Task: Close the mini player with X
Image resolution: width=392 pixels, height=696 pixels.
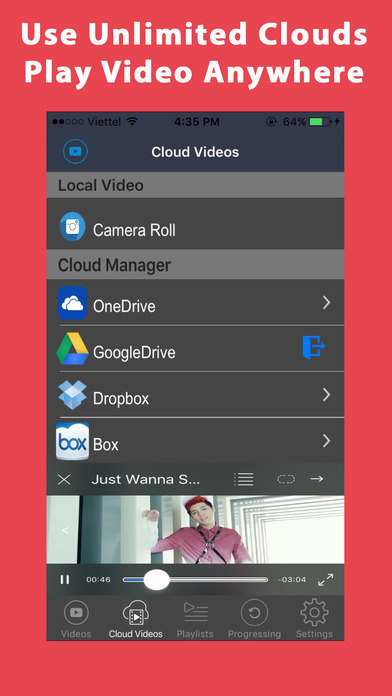Action: tap(64, 479)
